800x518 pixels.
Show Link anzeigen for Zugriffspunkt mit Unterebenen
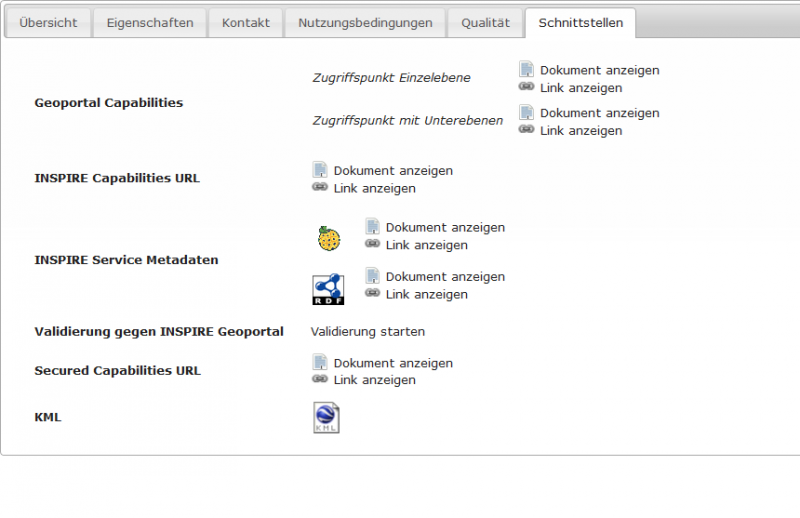click(x=581, y=131)
